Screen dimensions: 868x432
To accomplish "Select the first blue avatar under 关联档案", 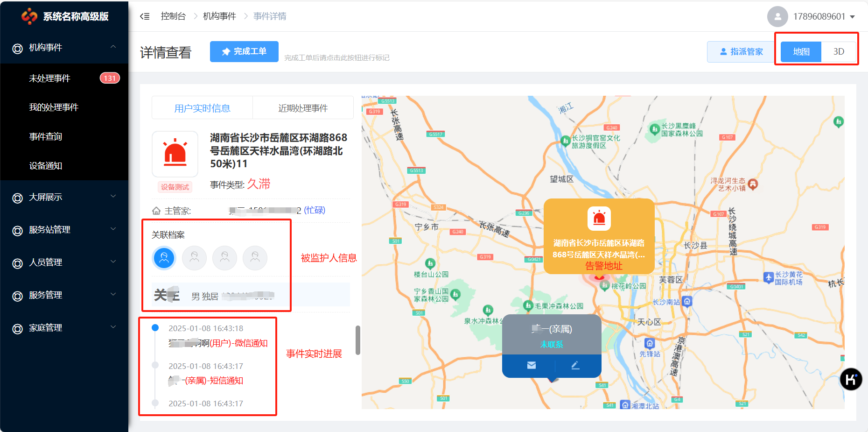I will coord(164,258).
